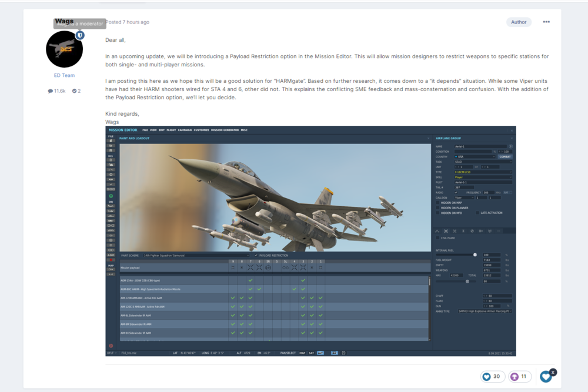
Task: Open the SKILL dropdown showing Player
Action: coord(483,177)
